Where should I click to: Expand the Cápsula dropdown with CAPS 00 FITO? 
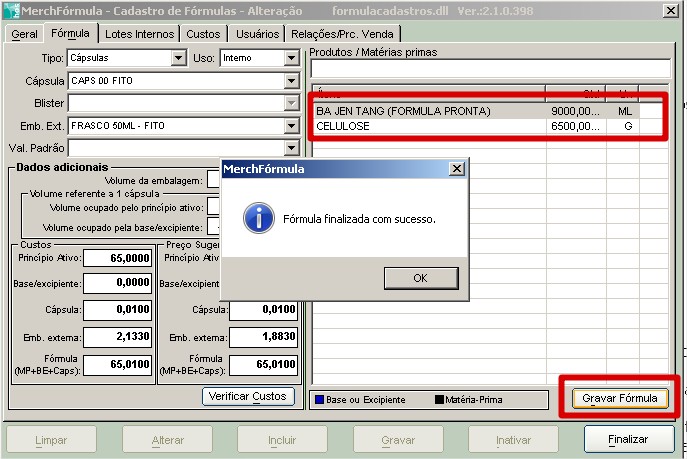pos(291,80)
